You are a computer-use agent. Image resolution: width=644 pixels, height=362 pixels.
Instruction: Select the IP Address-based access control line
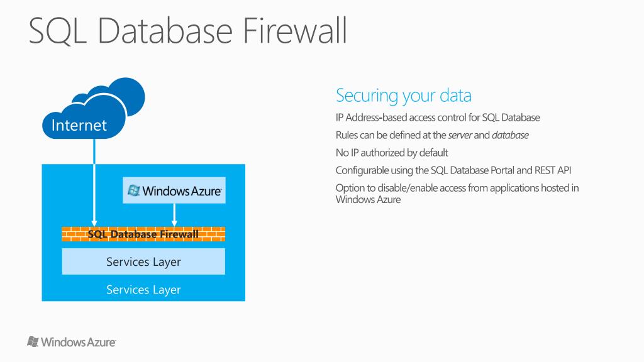438,118
